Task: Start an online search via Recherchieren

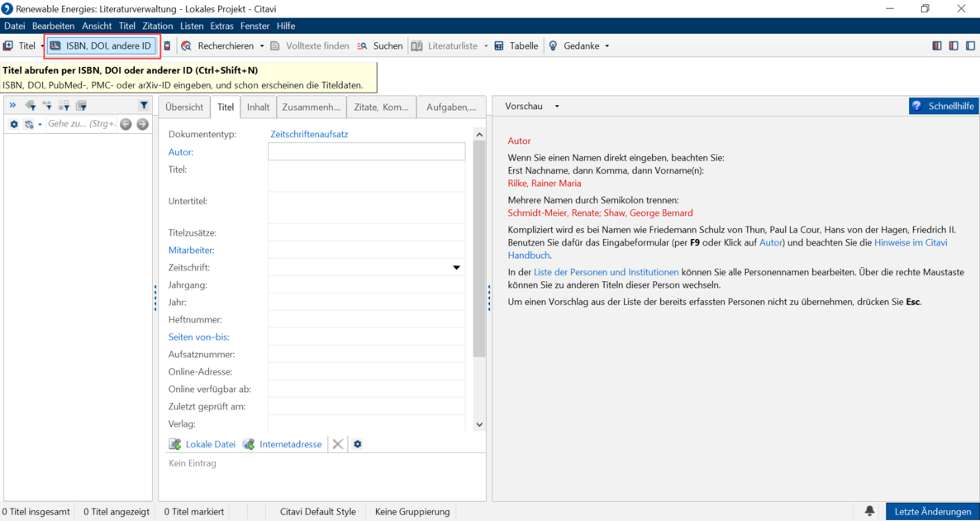Action: [217, 45]
